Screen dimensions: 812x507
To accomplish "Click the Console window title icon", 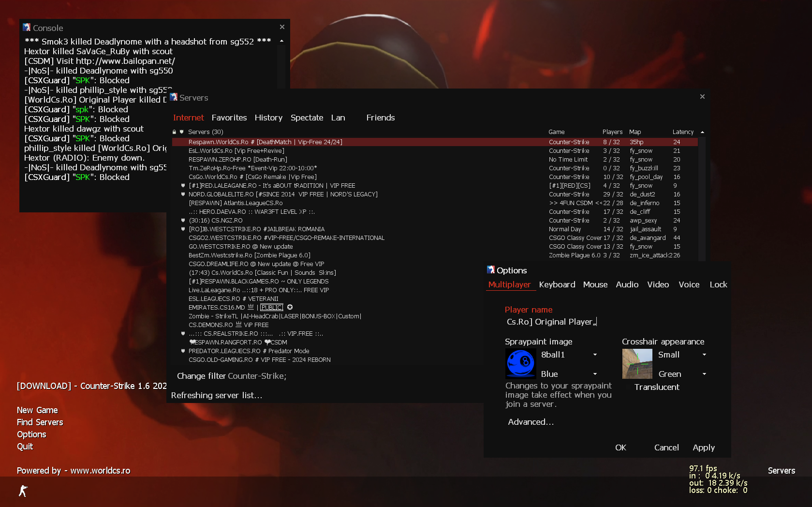I will click(27, 28).
